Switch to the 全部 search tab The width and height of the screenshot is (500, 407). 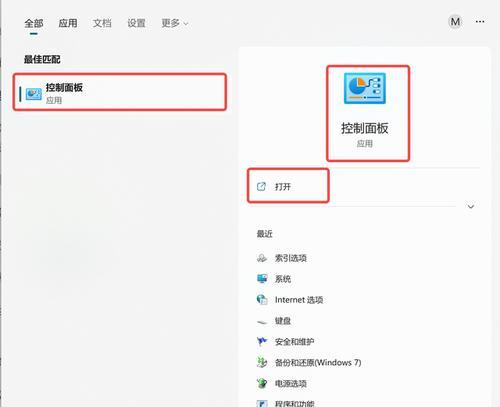(34, 23)
